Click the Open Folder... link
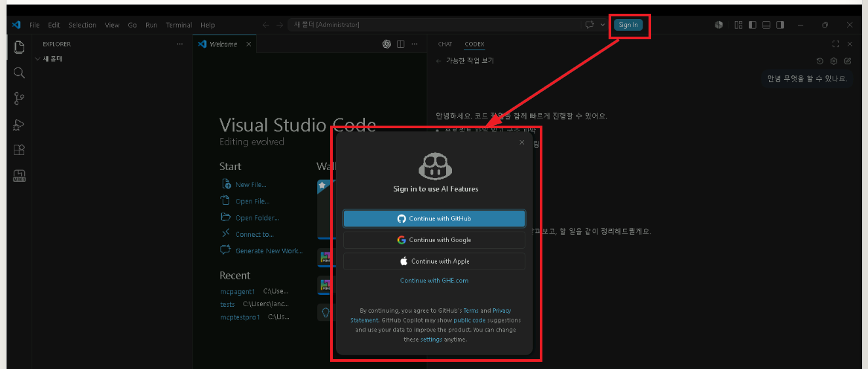This screenshot has width=868, height=369. [257, 218]
